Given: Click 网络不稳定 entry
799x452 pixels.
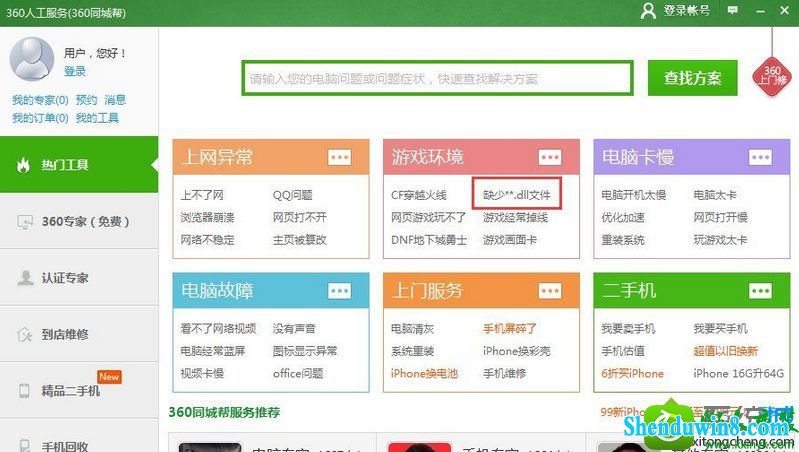Looking at the screenshot, I should pos(207,240).
